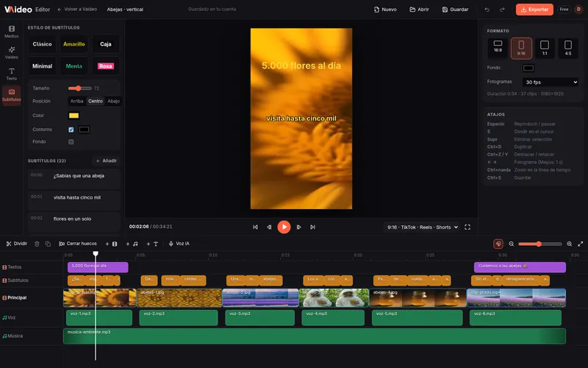Select the voz-3.mp3 audio clip
This screenshot has width=588, height=368.
(x=259, y=318)
